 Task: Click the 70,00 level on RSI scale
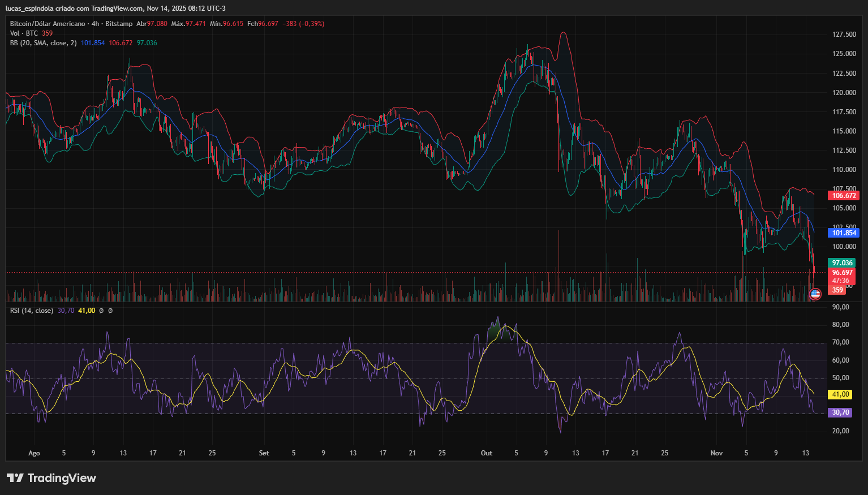click(x=840, y=342)
